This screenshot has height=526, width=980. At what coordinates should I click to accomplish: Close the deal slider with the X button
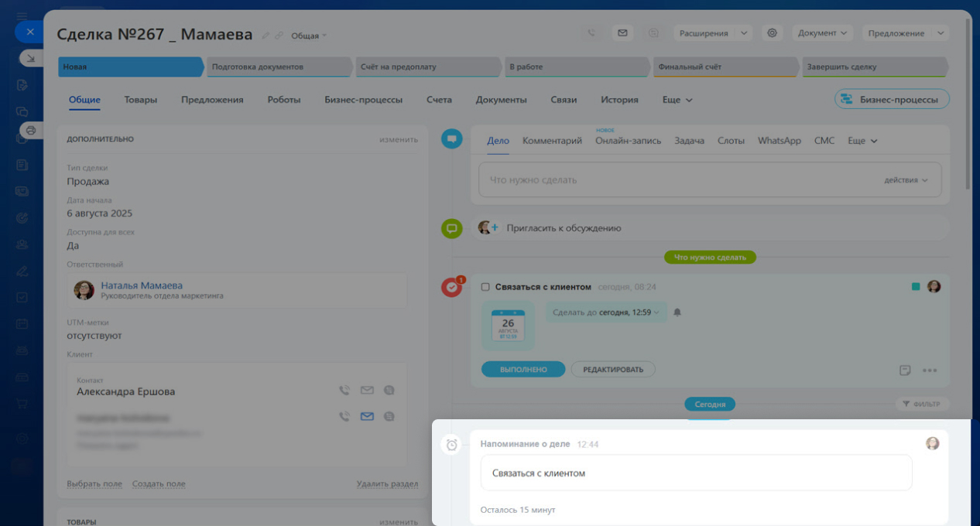(29, 32)
